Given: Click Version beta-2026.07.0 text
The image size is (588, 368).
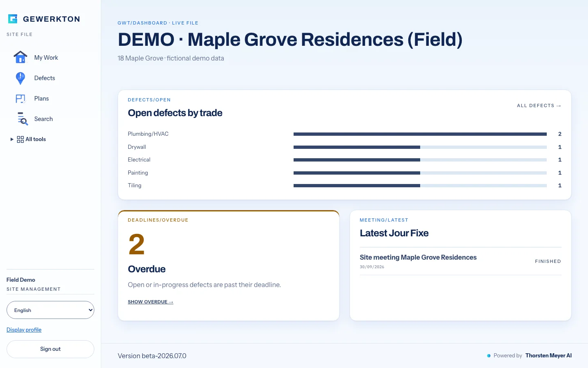Looking at the screenshot, I should coord(152,356).
